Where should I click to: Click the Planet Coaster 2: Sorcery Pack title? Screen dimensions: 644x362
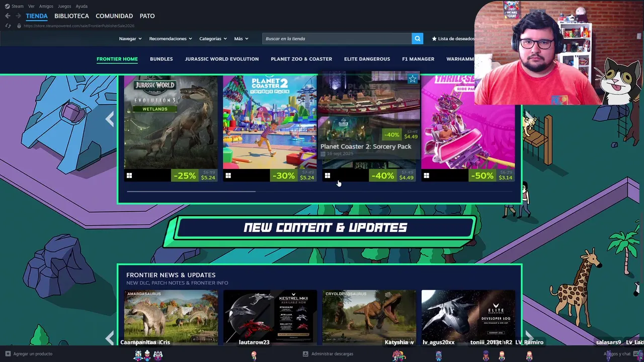click(x=366, y=146)
